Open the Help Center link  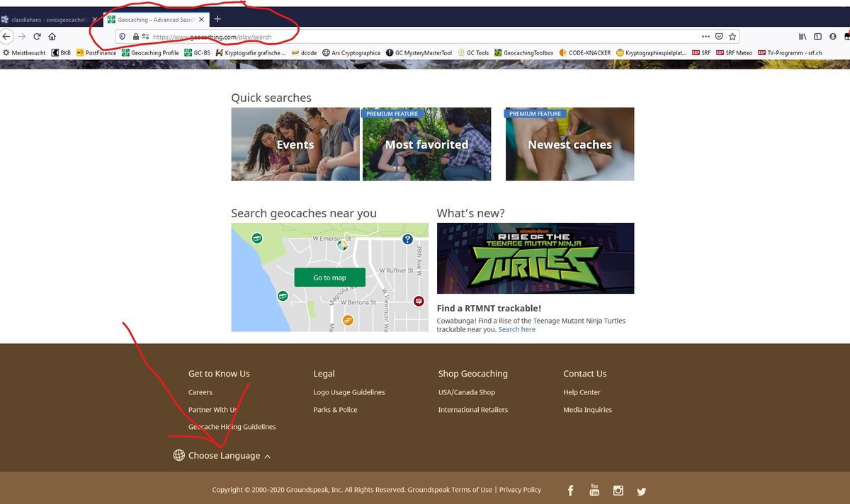point(582,392)
